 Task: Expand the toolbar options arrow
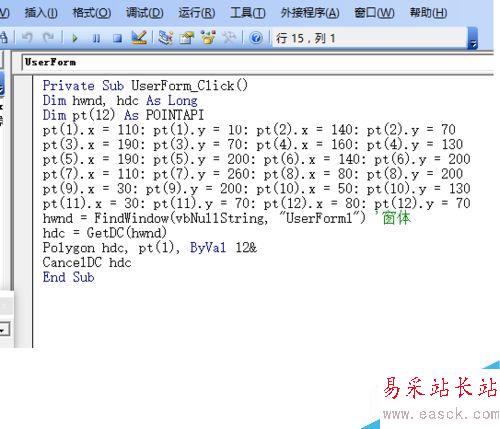pos(473,38)
